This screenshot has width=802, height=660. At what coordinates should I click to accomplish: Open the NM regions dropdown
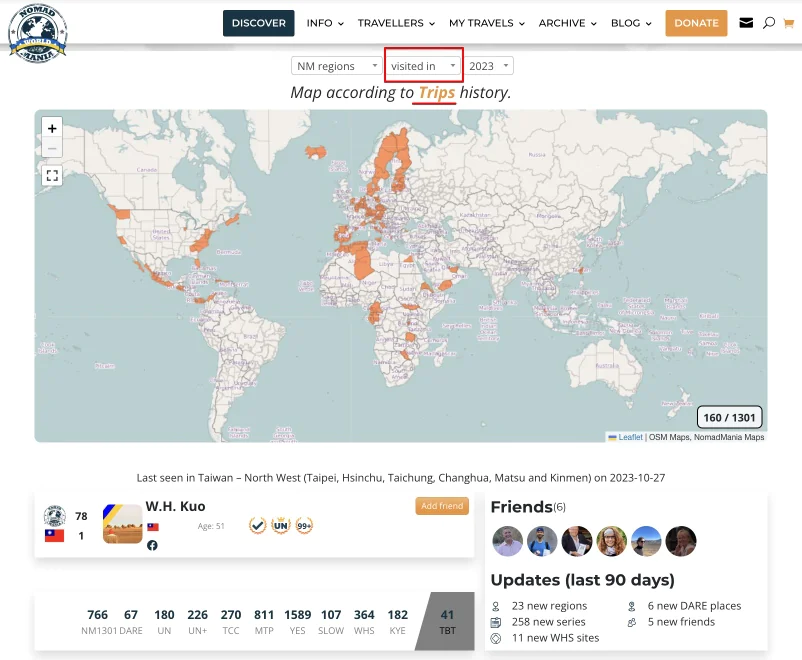click(336, 66)
